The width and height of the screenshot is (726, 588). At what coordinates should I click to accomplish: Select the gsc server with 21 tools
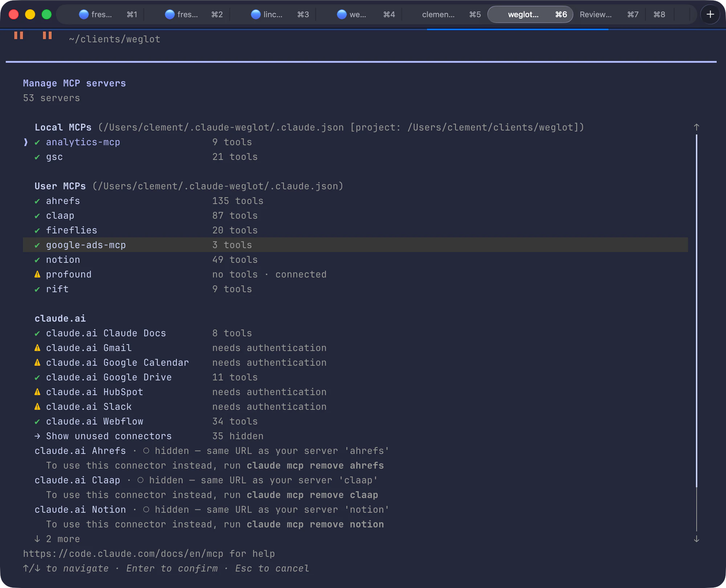pyautogui.click(x=355, y=157)
